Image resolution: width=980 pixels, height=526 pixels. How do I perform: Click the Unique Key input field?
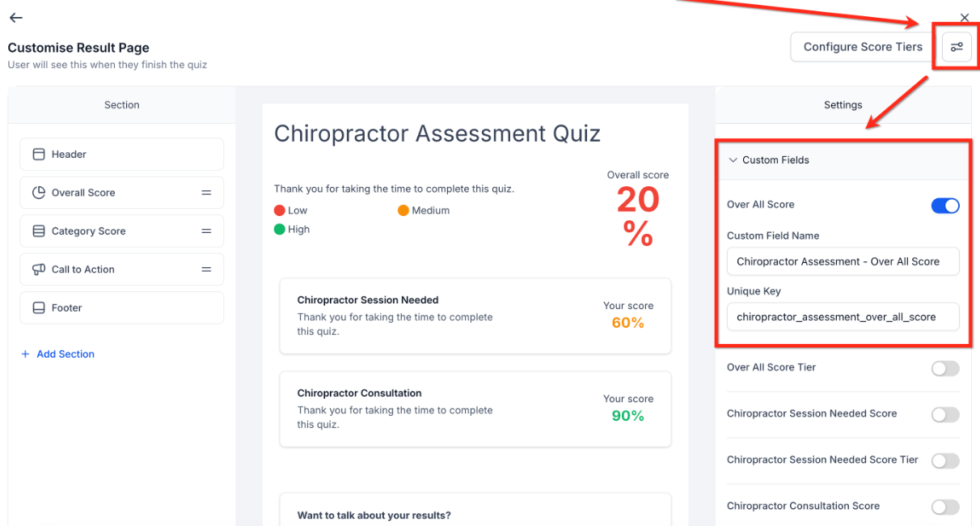843,317
